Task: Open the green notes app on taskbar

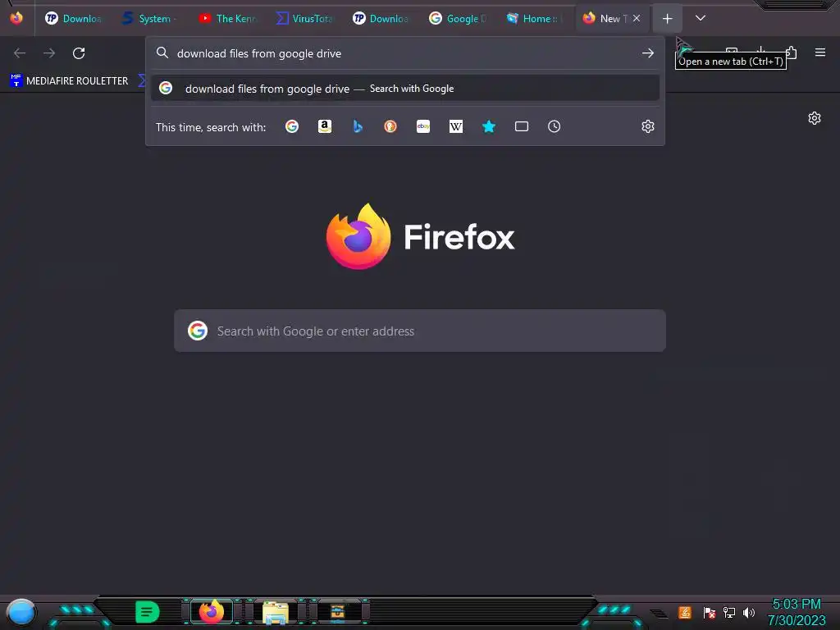Action: 148,612
